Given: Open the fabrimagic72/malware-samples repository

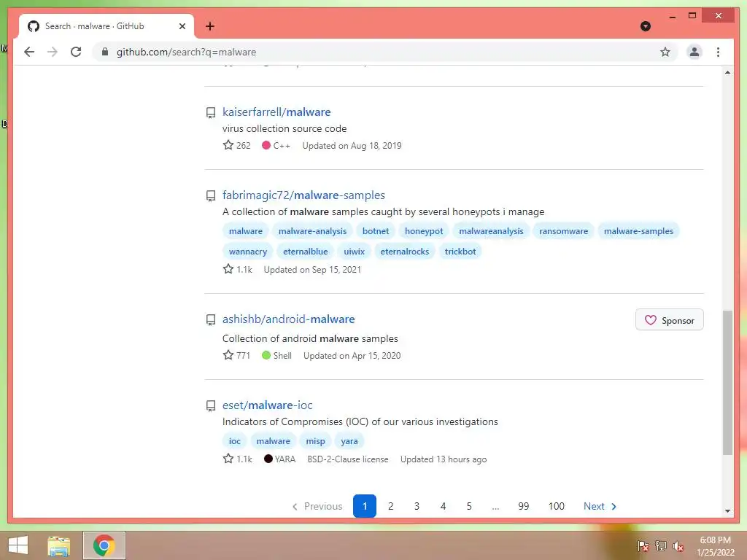Looking at the screenshot, I should tap(303, 195).
